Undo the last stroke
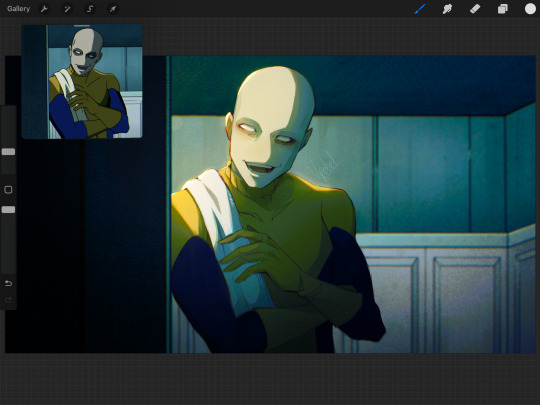 (x=8, y=283)
